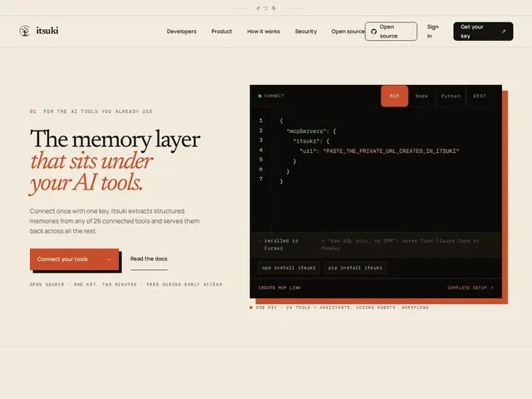Click the itsuki tree logo icon

pyautogui.click(x=25, y=31)
